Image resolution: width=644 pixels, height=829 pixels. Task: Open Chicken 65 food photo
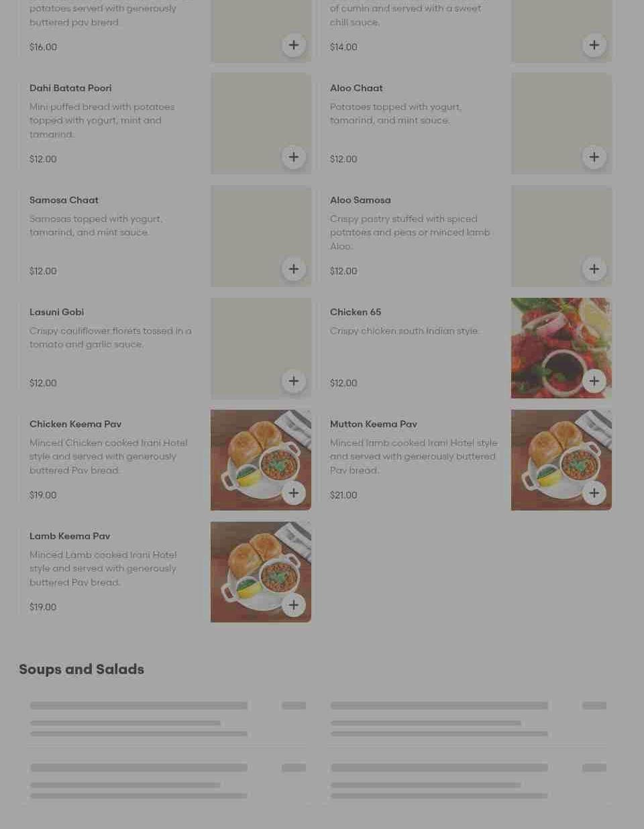(x=561, y=348)
